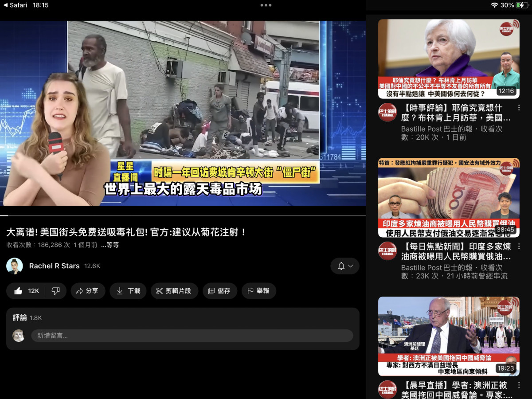Dislike the video with thumbs-down icon

[56, 291]
